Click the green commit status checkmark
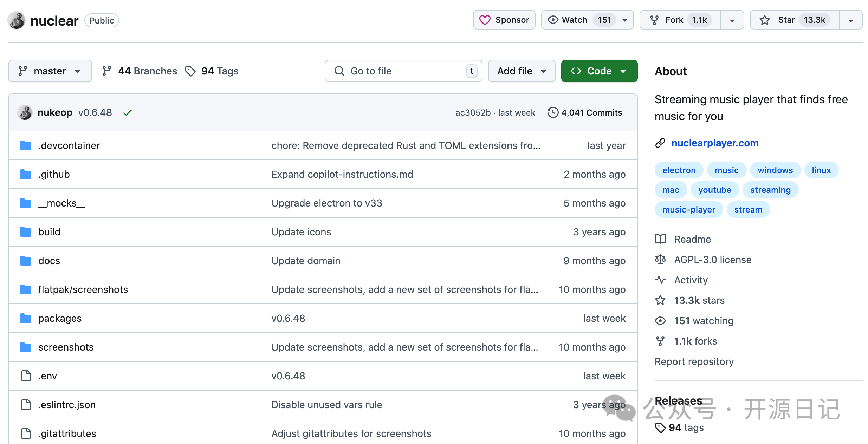868x444 pixels. tap(128, 113)
